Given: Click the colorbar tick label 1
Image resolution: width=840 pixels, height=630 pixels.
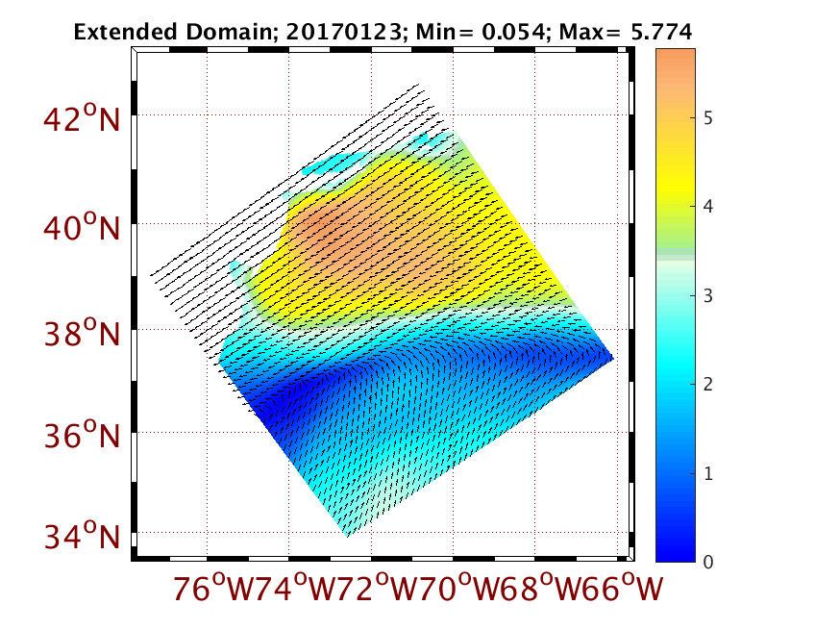Looking at the screenshot, I should (x=708, y=473).
